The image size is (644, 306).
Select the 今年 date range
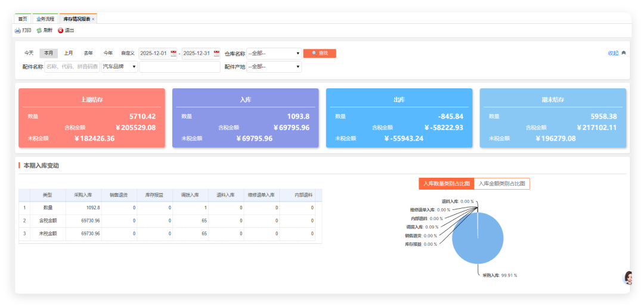[108, 54]
